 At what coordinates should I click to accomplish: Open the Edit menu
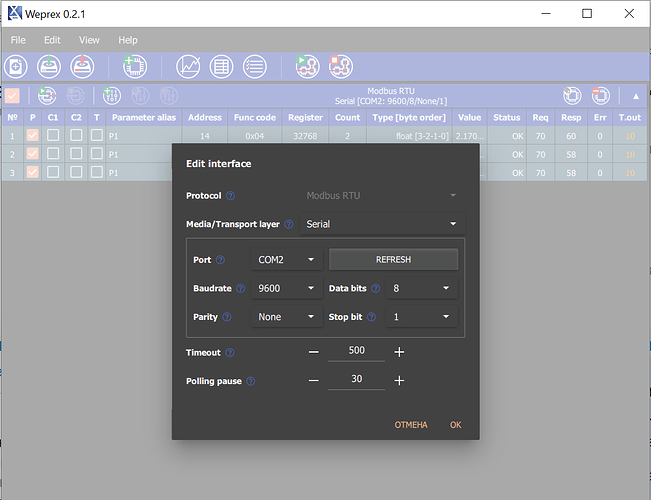[x=52, y=40]
